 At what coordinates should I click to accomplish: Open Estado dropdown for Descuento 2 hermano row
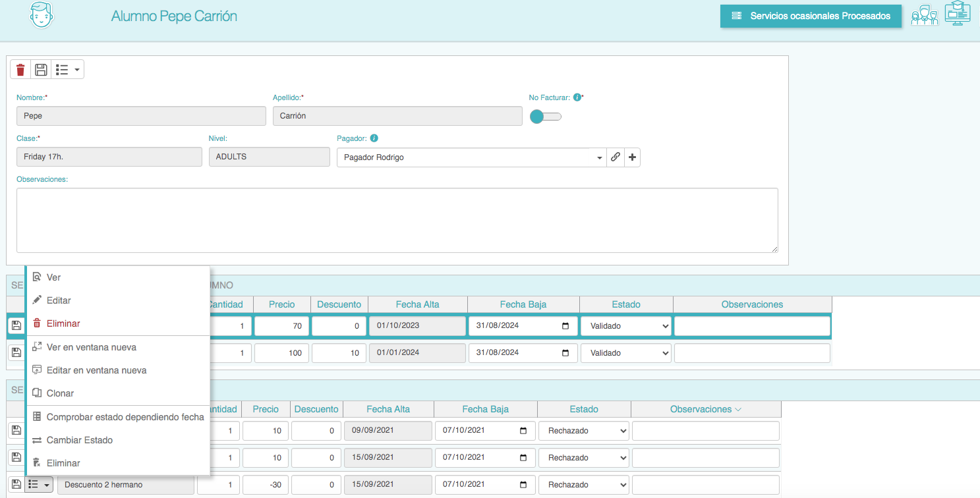(583, 485)
